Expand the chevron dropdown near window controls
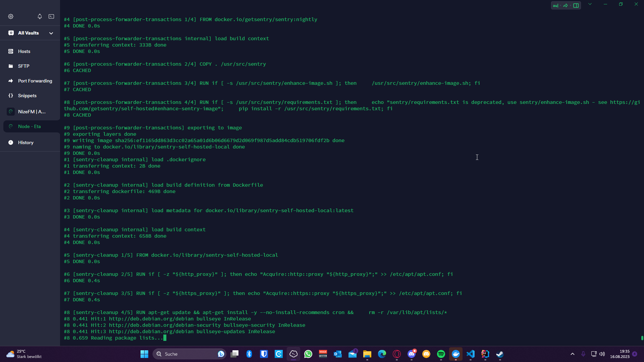 click(590, 4)
